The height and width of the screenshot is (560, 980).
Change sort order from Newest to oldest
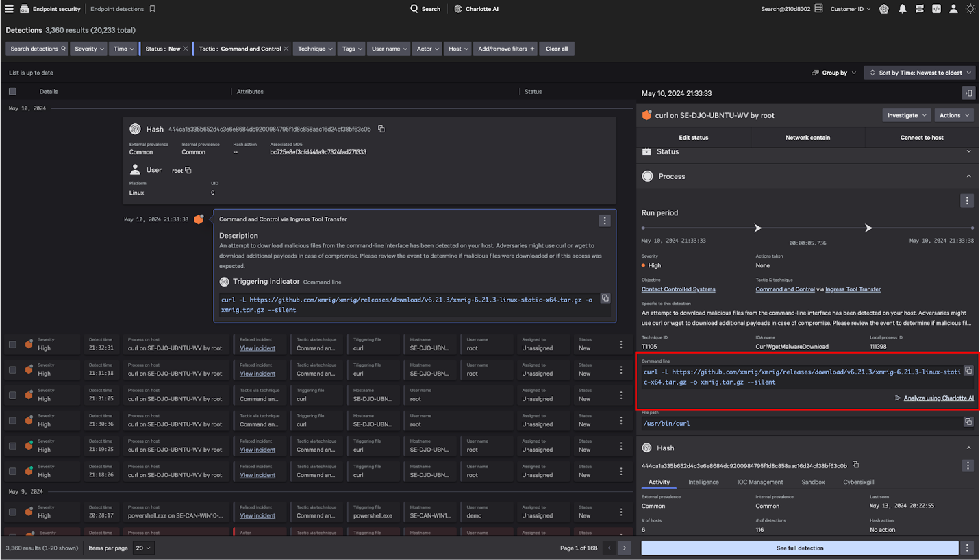[920, 73]
